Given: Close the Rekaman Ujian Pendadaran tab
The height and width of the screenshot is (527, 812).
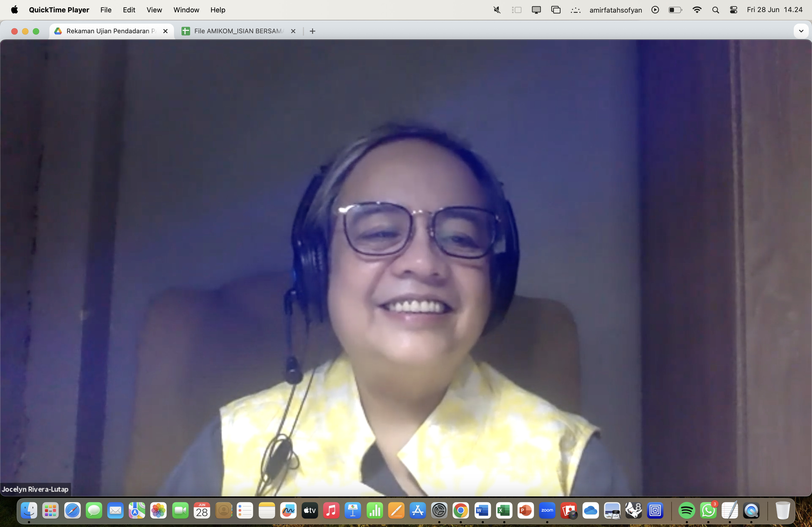Looking at the screenshot, I should (165, 31).
